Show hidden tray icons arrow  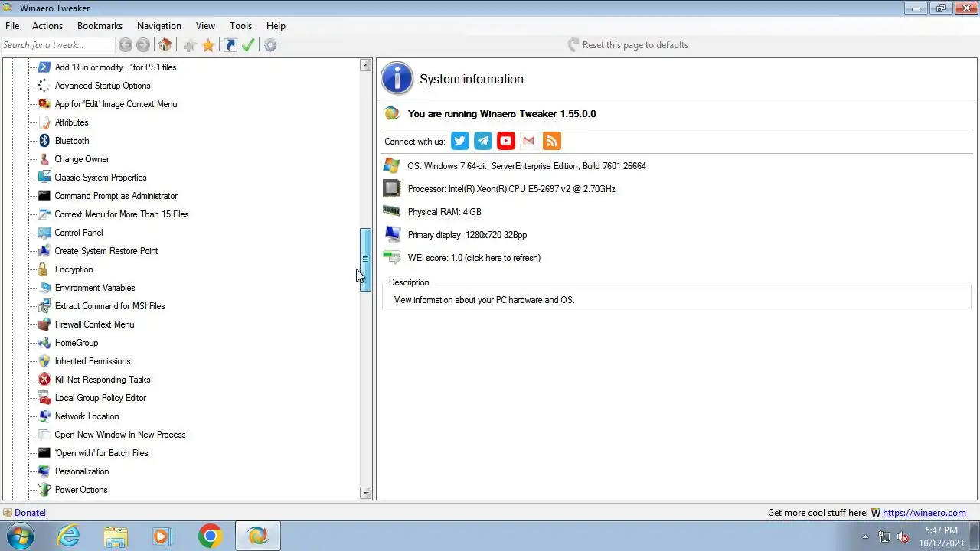(865, 536)
